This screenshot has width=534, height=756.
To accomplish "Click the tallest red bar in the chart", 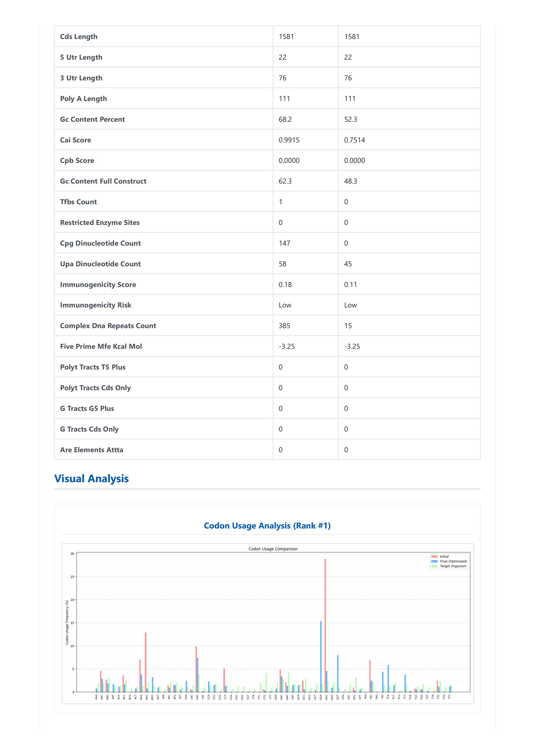I will (325, 626).
